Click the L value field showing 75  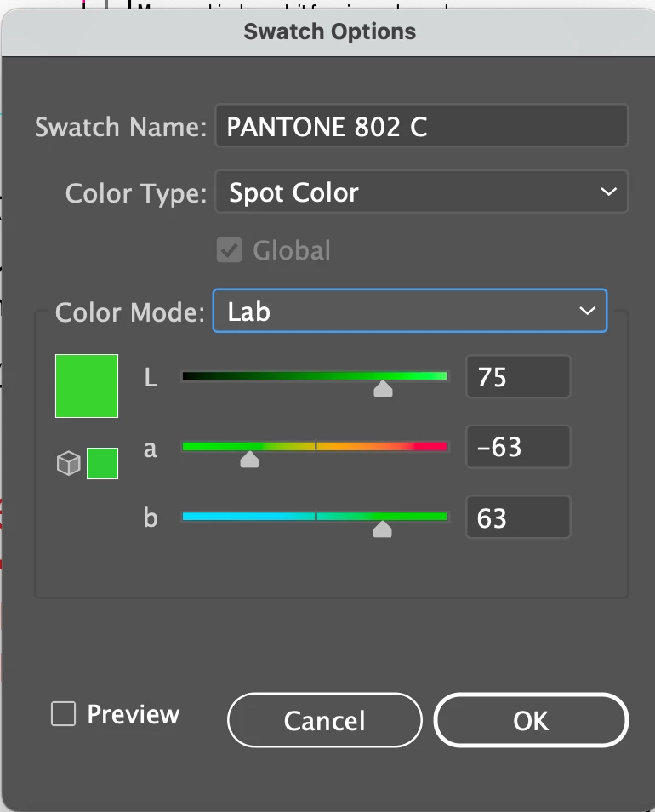coord(518,376)
